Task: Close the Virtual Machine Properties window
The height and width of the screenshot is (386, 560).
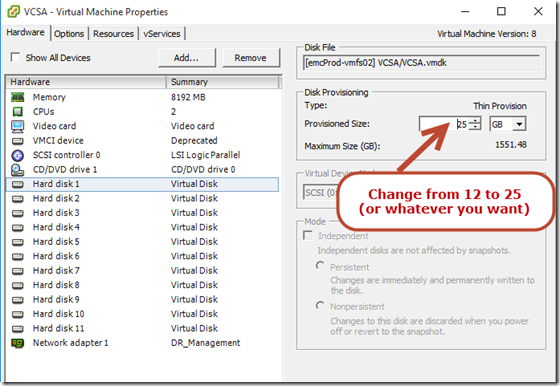Action: [x=538, y=11]
